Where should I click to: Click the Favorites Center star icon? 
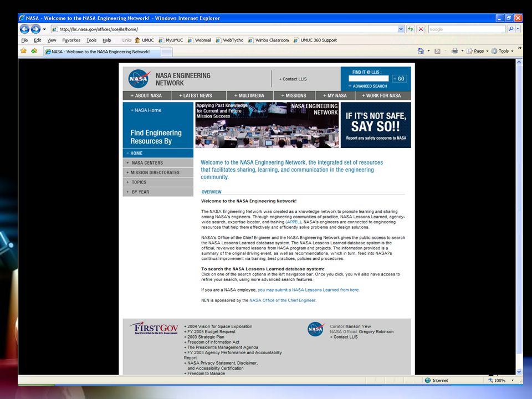23,51
